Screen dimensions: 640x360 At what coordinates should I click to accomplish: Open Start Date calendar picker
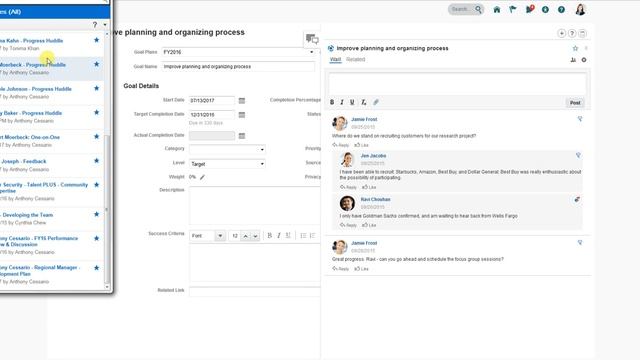click(242, 100)
